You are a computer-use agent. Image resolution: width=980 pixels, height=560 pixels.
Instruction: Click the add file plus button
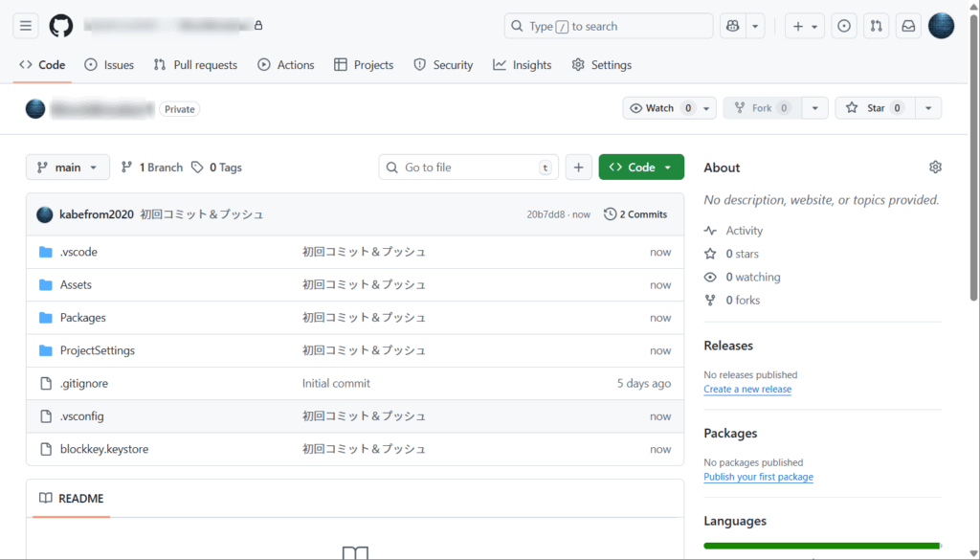pos(578,168)
